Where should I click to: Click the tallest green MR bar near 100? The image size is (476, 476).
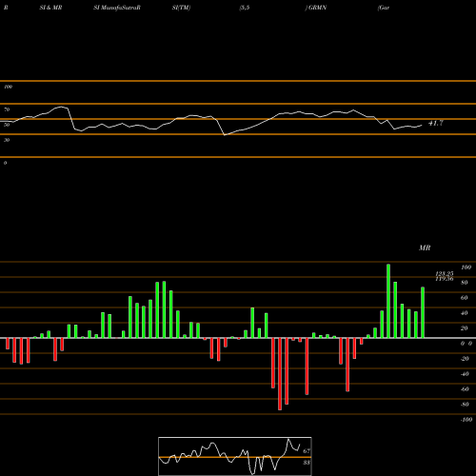pyautogui.click(x=388, y=301)
